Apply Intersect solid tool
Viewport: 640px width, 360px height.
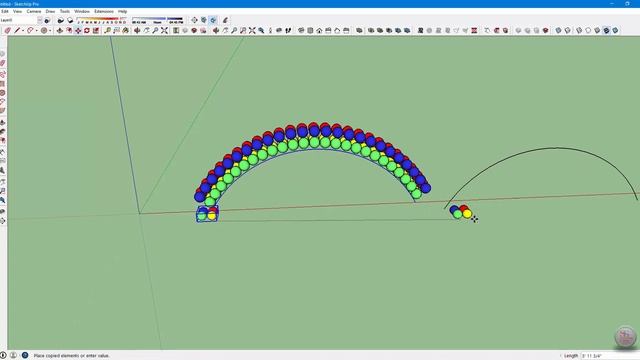(x=371, y=30)
